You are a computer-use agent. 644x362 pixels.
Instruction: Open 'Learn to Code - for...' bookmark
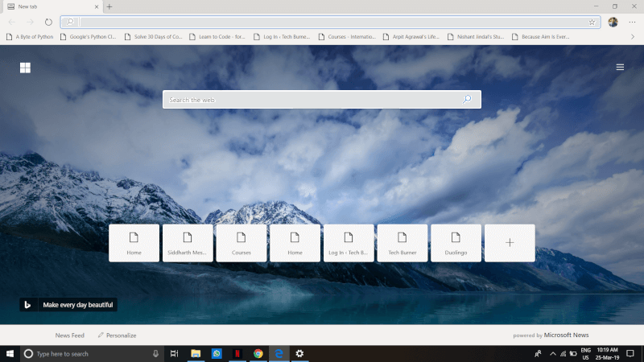click(x=217, y=37)
